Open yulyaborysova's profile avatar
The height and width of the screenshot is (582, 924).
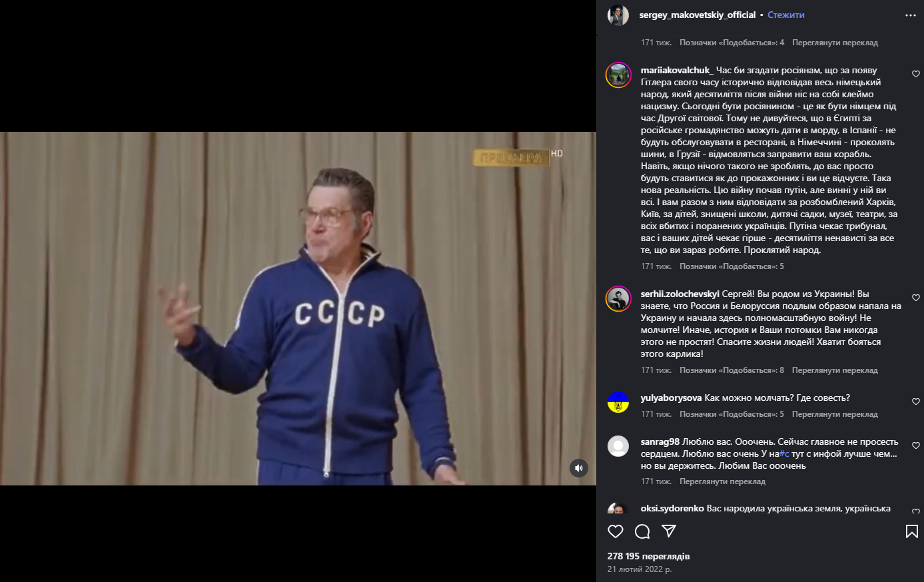(x=618, y=402)
